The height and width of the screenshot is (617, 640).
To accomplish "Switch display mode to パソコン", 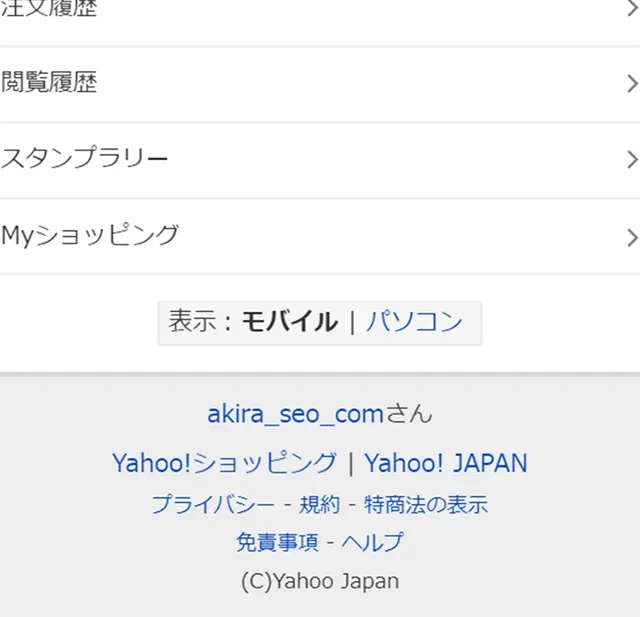I will (x=414, y=322).
